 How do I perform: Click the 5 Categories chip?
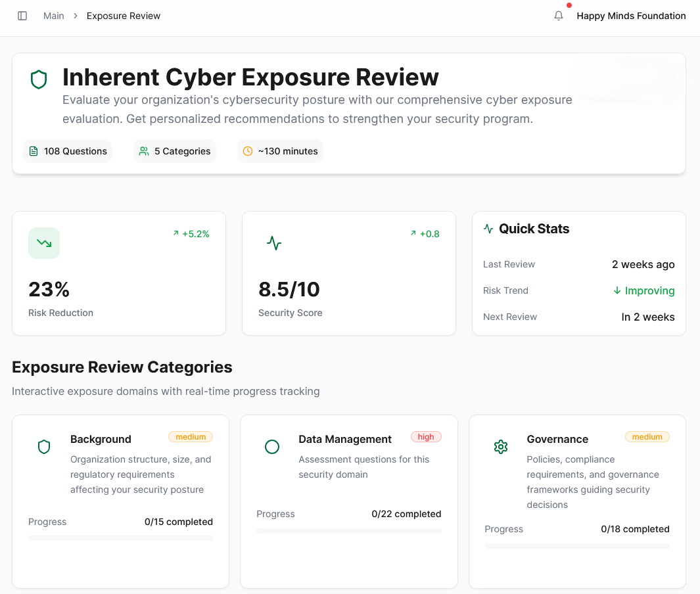pos(175,151)
